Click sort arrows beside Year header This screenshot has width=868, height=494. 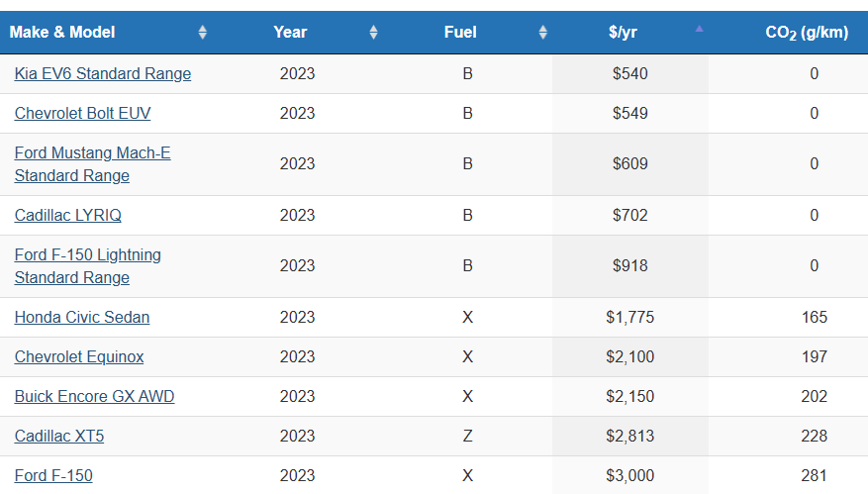pyautogui.click(x=373, y=33)
